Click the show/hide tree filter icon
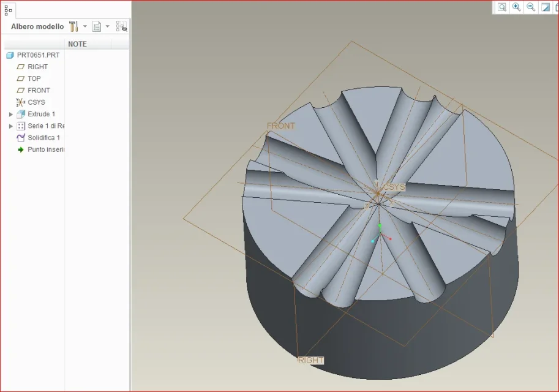This screenshot has width=559, height=392. coord(121,26)
